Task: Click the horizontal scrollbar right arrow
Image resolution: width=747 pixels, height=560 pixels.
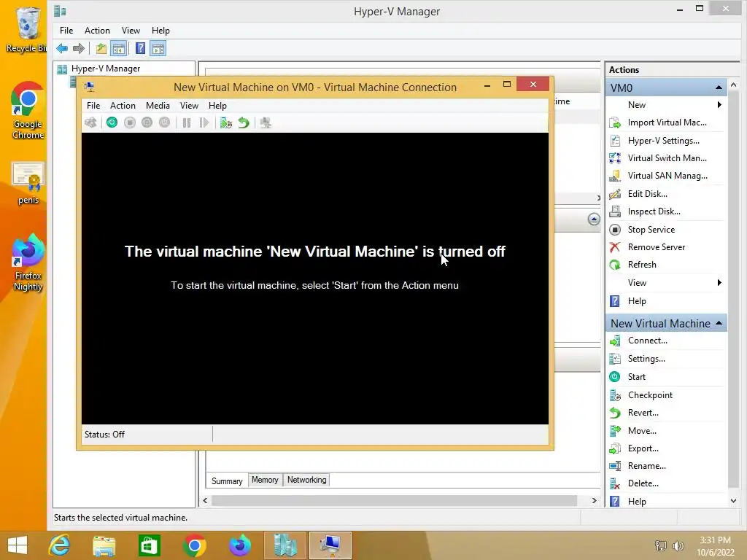Action: tap(594, 500)
